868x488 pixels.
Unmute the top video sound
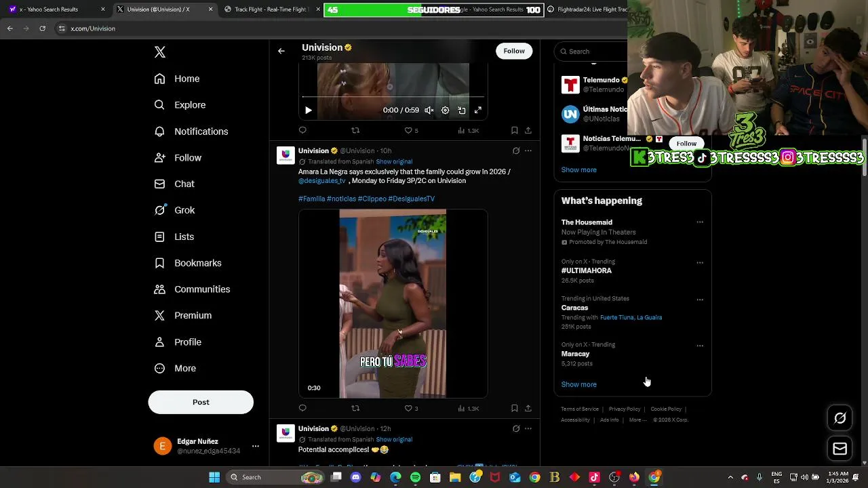point(429,110)
